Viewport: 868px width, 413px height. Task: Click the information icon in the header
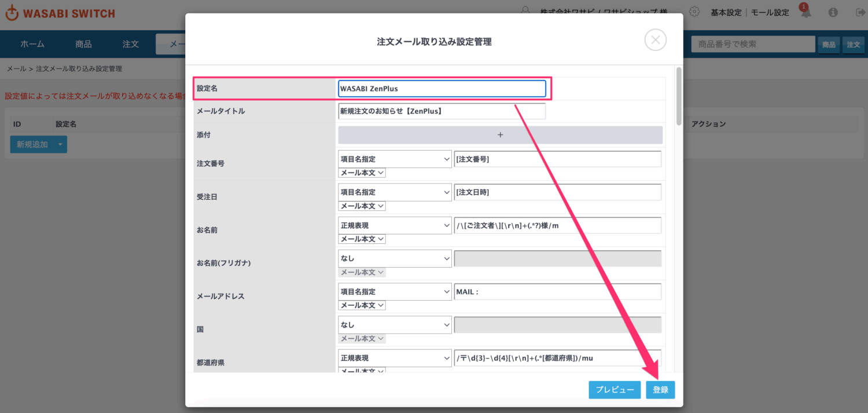coord(833,12)
